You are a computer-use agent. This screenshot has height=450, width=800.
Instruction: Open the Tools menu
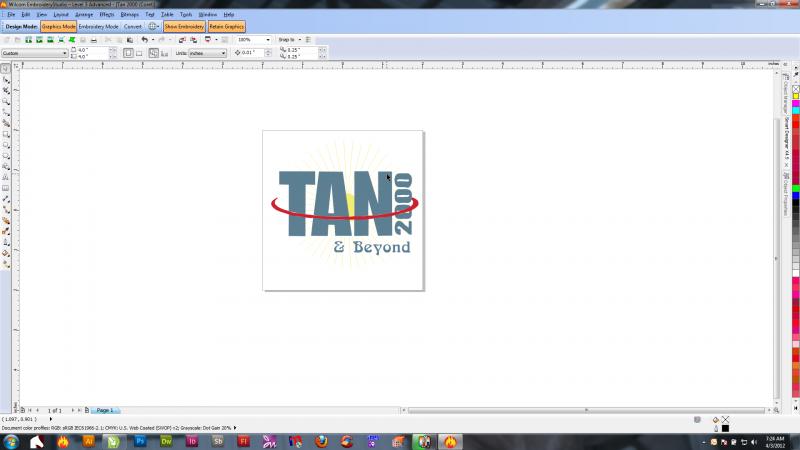coord(186,14)
